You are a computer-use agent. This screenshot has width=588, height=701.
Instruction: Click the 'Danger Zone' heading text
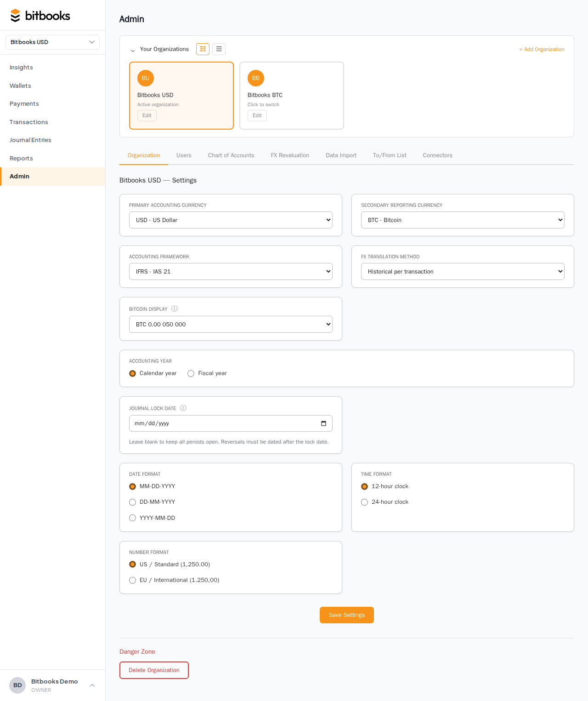click(137, 652)
